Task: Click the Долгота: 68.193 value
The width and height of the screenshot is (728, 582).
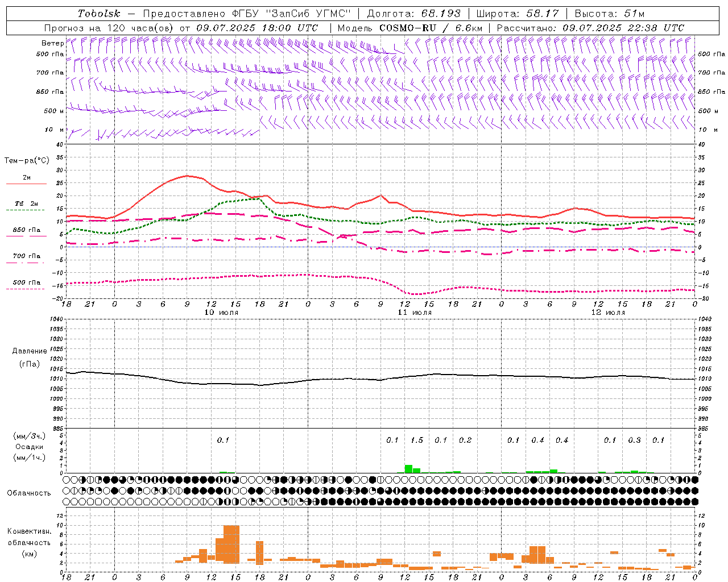Action: [x=413, y=14]
